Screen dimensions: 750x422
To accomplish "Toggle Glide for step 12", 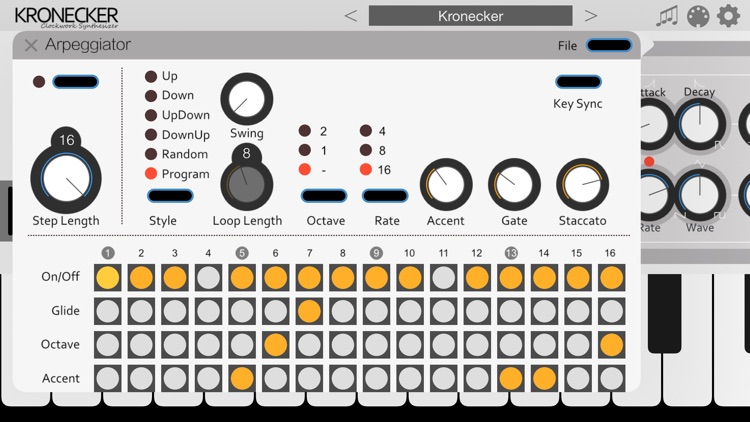I will coord(477,311).
